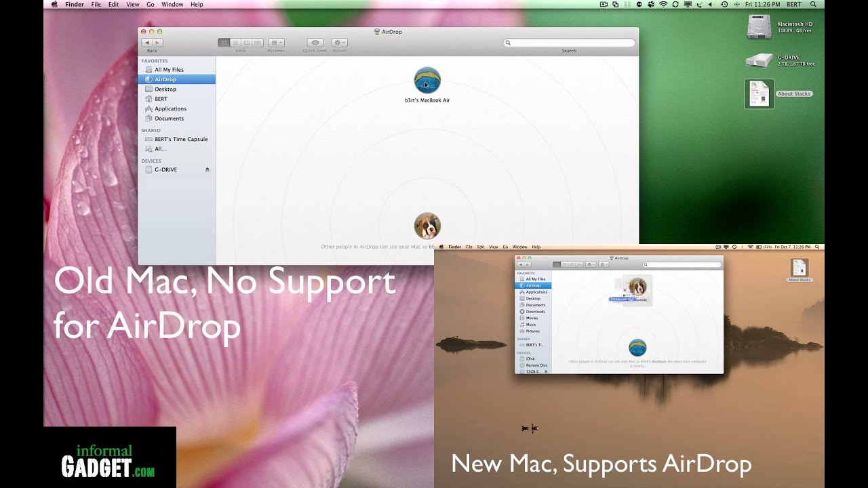This screenshot has width=868, height=488.
Task: Open Spotlight search in the top menu bar
Action: (x=813, y=4)
